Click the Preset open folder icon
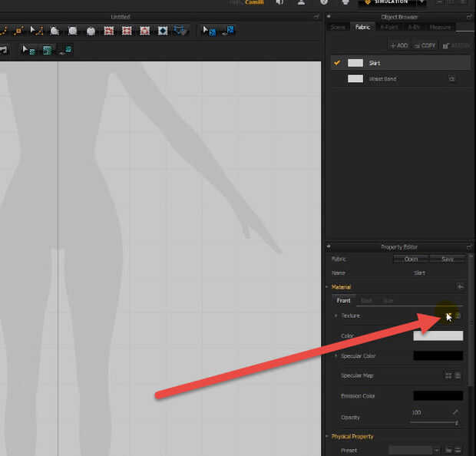This screenshot has width=476, height=456. 448,450
